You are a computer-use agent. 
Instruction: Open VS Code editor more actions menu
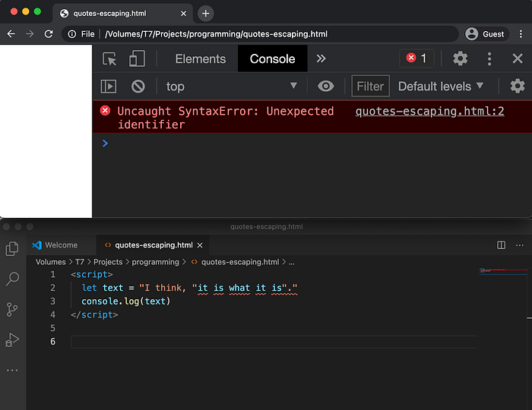[x=519, y=245]
